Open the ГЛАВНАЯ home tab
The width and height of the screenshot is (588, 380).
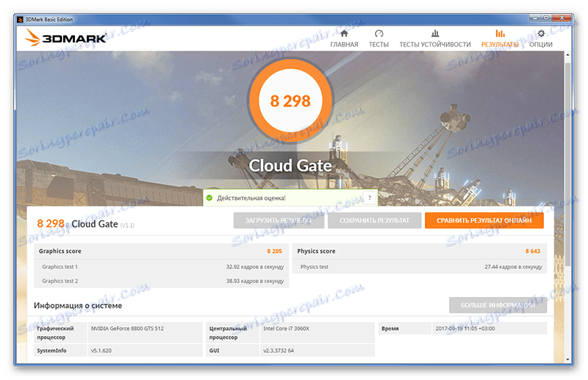(x=344, y=39)
